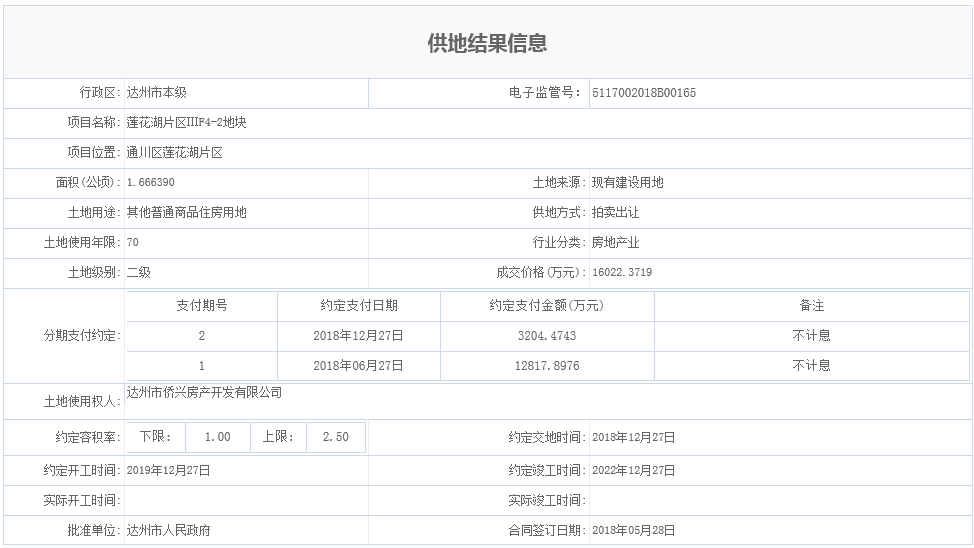The image size is (974, 548).
Task: Select land grade value 二级
Action: [139, 272]
